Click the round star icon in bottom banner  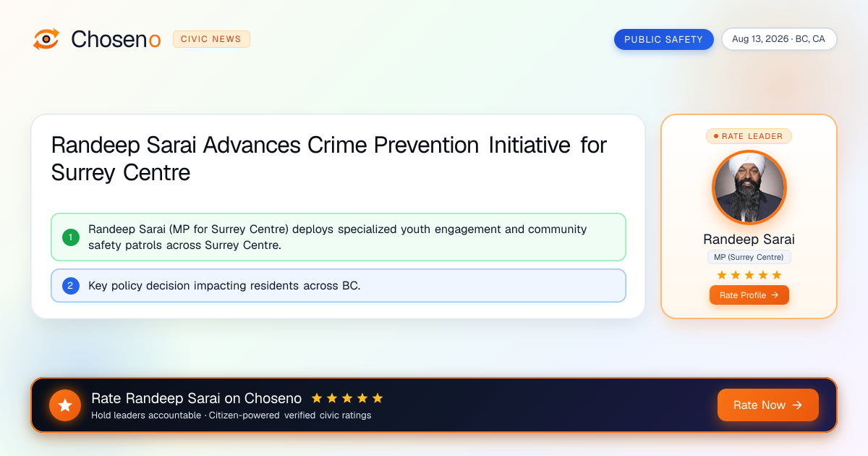pos(65,405)
